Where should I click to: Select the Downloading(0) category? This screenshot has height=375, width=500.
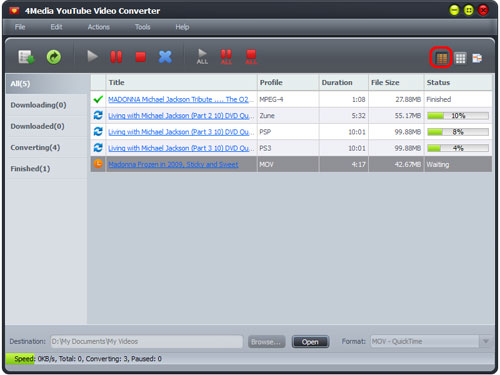pos(47,105)
